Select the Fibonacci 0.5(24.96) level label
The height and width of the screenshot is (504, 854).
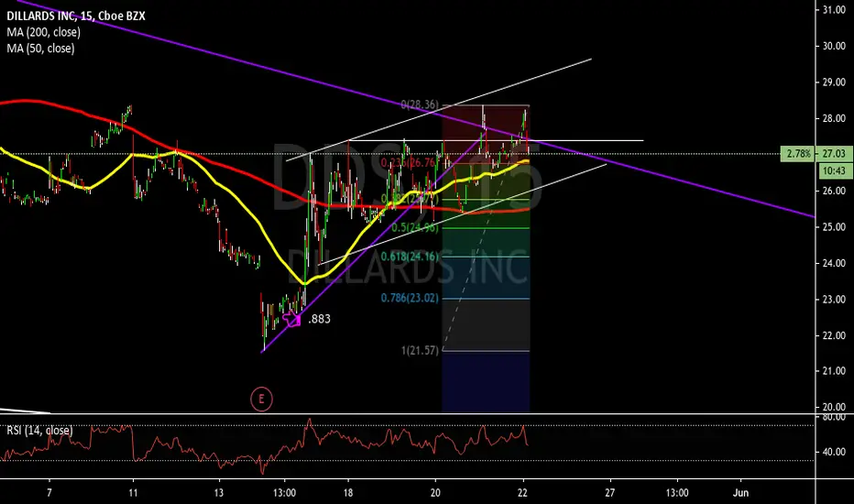(414, 227)
